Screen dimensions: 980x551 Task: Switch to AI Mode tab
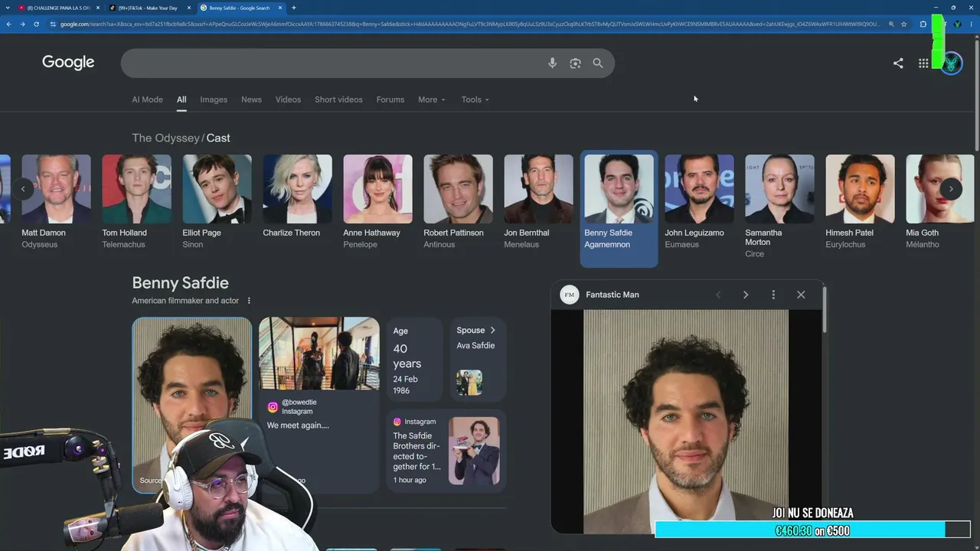coord(147,99)
